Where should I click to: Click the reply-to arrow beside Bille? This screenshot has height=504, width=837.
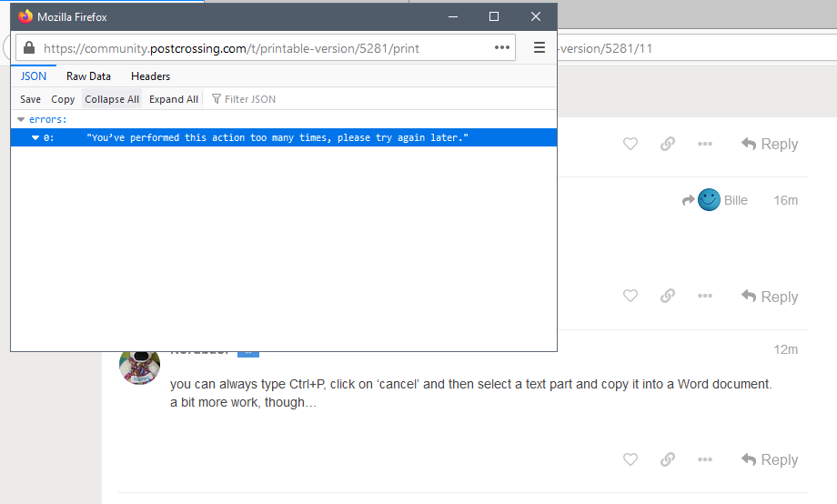click(688, 200)
